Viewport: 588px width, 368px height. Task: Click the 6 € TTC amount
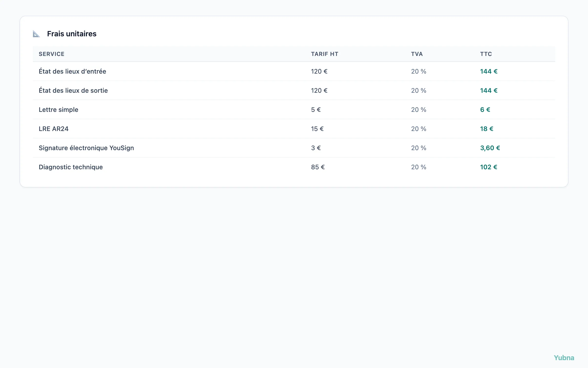(485, 110)
